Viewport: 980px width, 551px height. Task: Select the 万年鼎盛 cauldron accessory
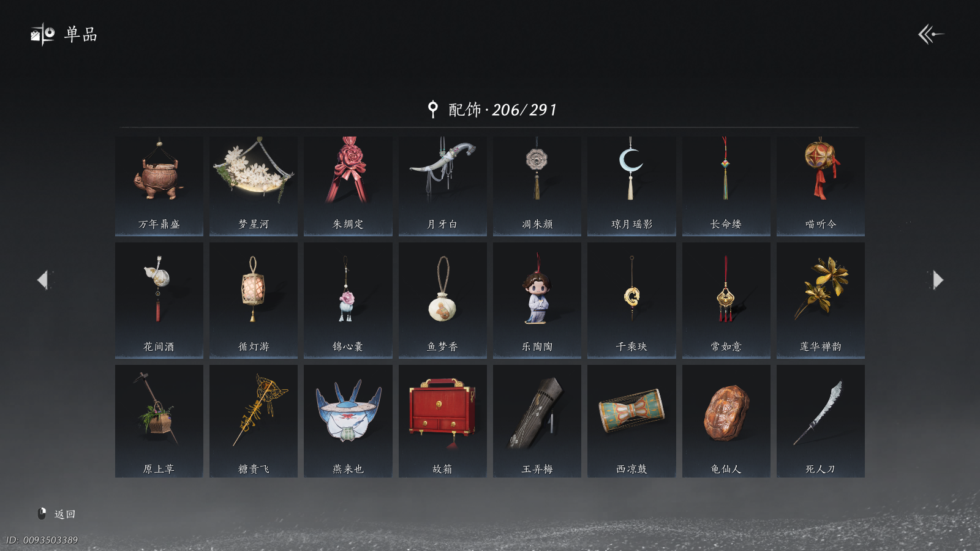pyautogui.click(x=159, y=186)
